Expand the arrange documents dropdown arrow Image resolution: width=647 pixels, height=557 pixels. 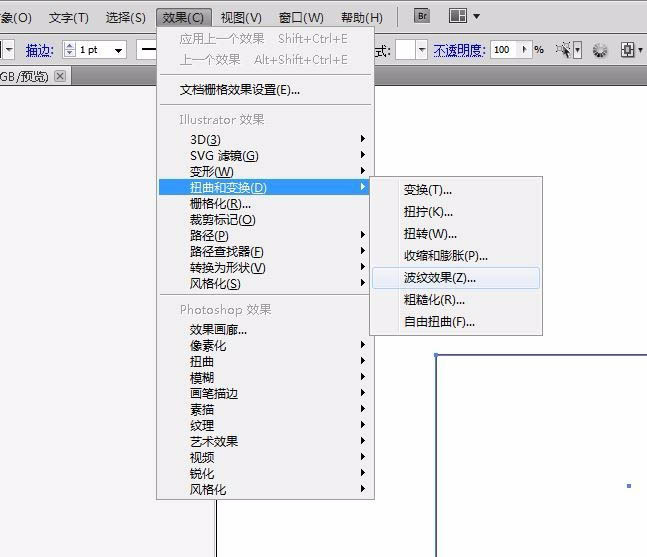pos(476,17)
